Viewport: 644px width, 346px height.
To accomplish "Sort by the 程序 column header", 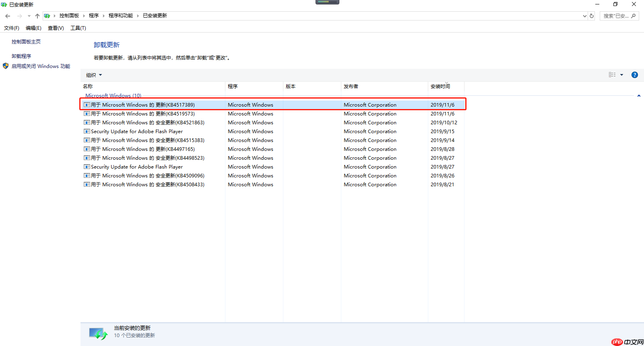I will pos(254,86).
